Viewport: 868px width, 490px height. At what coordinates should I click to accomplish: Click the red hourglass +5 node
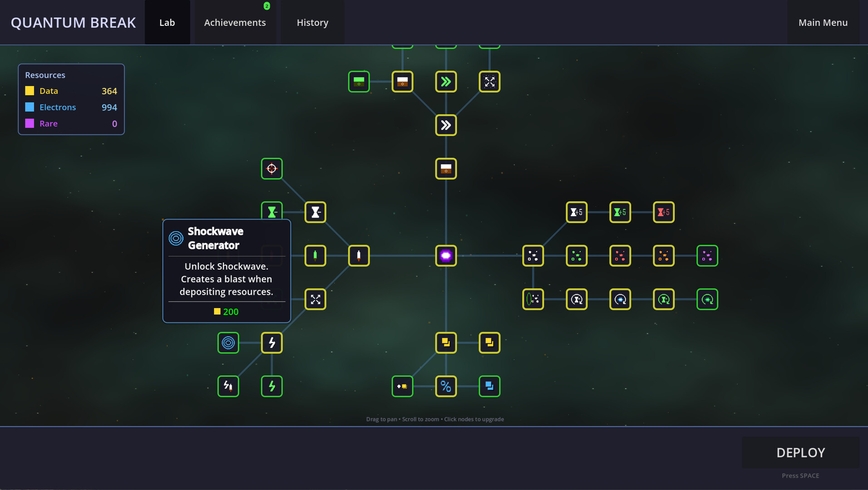pyautogui.click(x=663, y=212)
